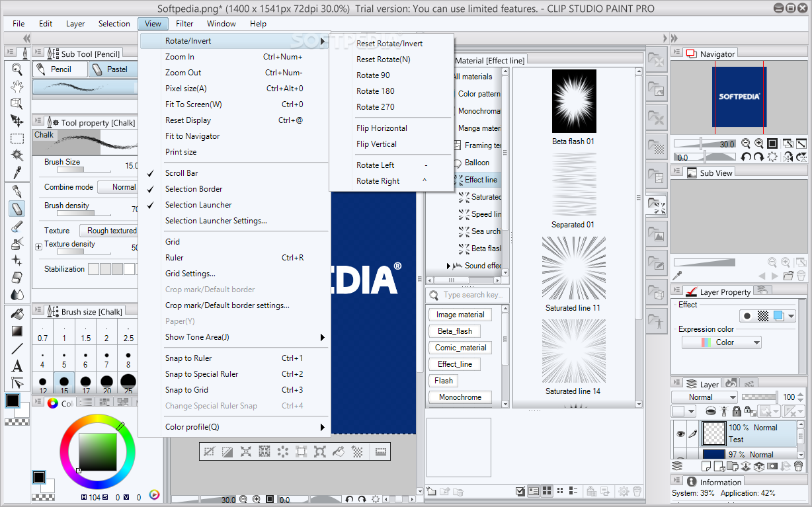Click Navigator rotate left icon

pos(746,157)
